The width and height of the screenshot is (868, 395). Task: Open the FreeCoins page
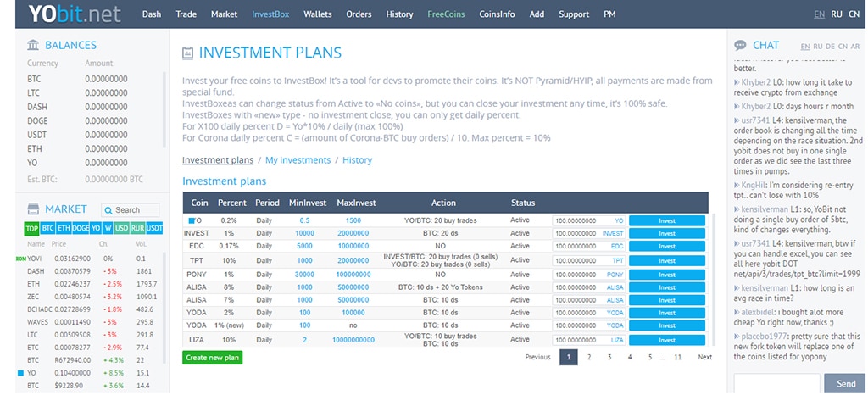coord(446,14)
